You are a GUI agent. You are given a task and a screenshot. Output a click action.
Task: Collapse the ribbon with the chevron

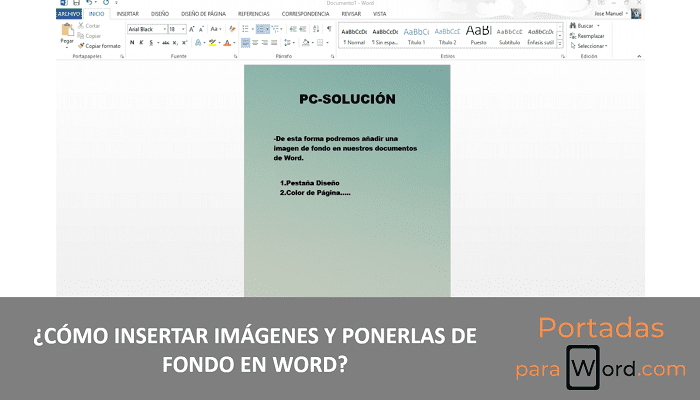tap(639, 57)
